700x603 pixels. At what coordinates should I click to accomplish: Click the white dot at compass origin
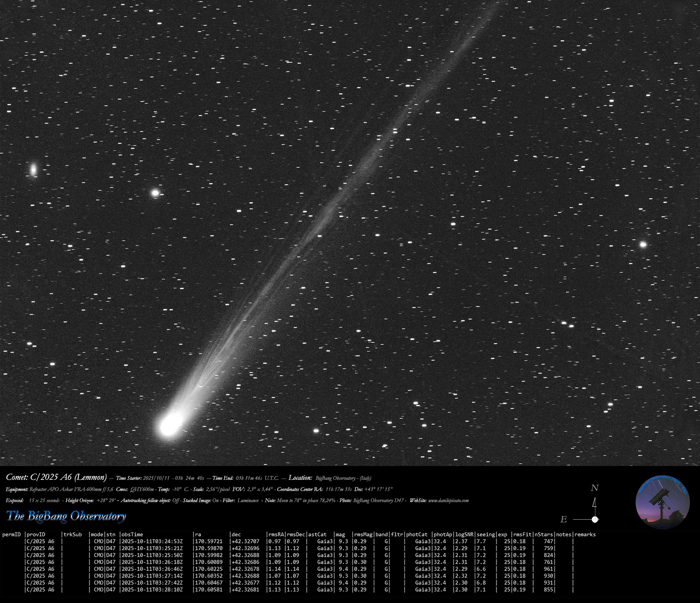point(595,519)
